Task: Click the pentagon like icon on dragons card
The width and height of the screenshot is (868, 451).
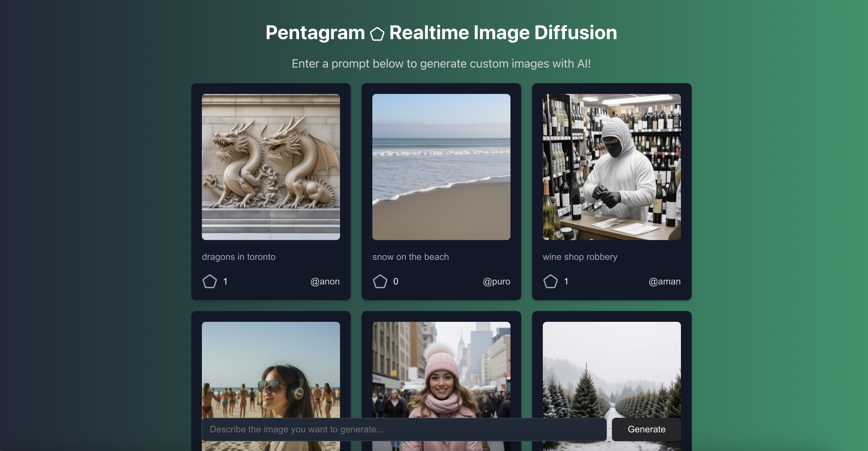Action: tap(210, 282)
